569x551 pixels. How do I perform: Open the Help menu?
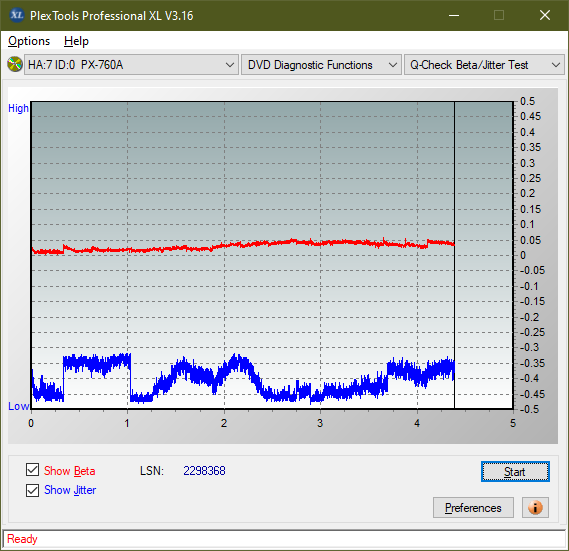76,41
